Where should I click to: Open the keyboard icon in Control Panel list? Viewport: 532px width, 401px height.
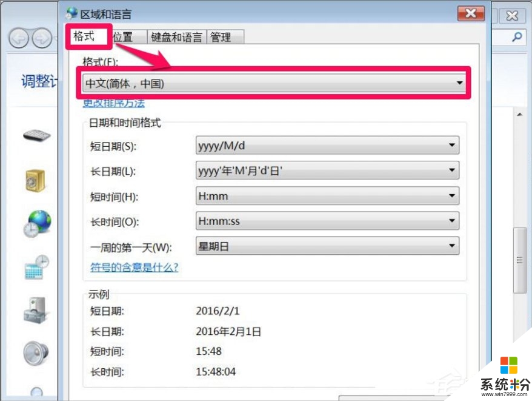36,136
